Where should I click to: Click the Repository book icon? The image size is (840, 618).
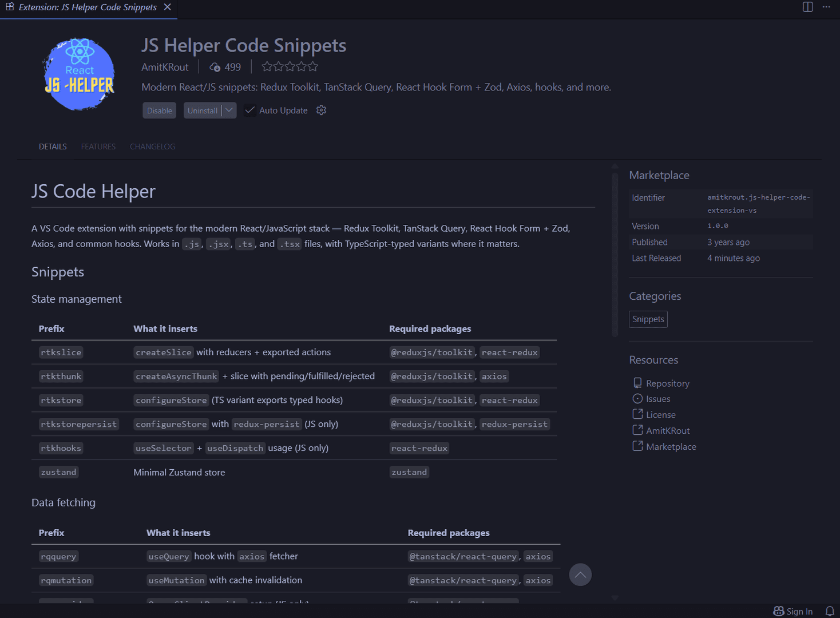pyautogui.click(x=637, y=383)
